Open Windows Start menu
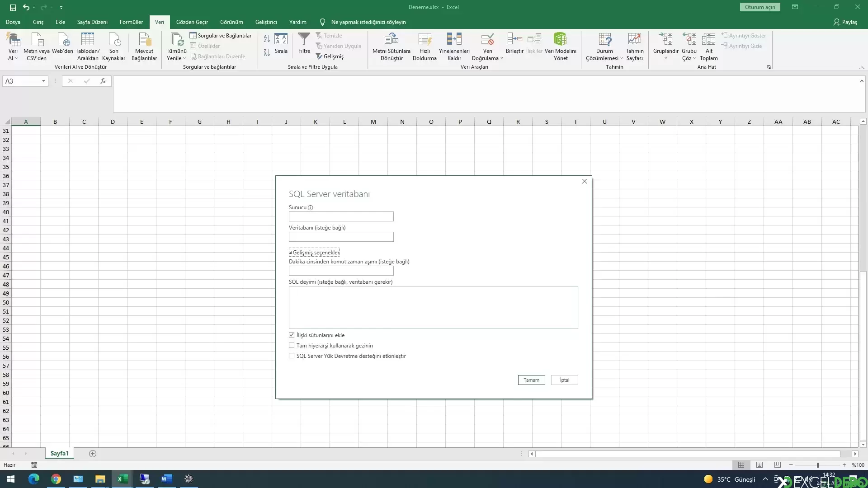The height and width of the screenshot is (488, 868). pyautogui.click(x=11, y=479)
